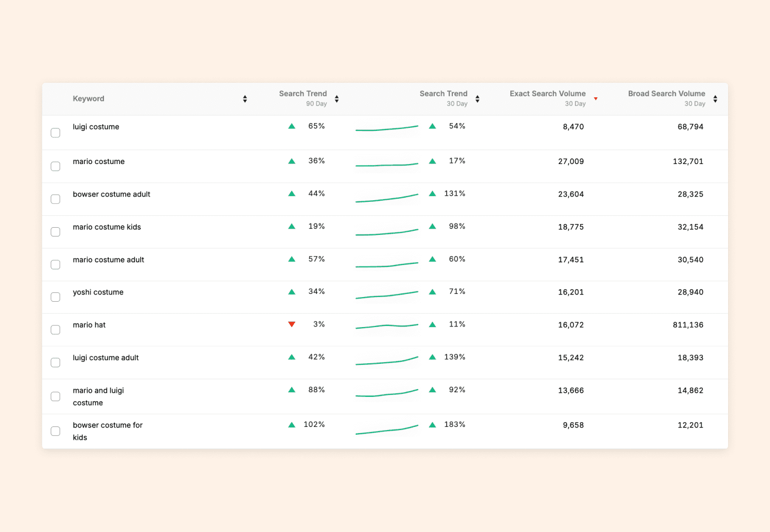Image resolution: width=770 pixels, height=532 pixels.
Task: Click green up arrow beside 139%
Action: 433,357
